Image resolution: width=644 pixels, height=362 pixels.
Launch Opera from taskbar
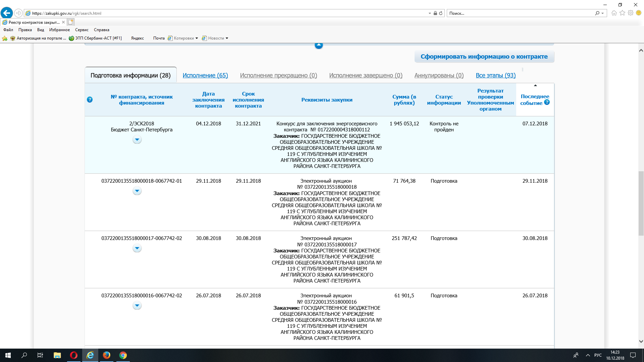tap(73, 355)
